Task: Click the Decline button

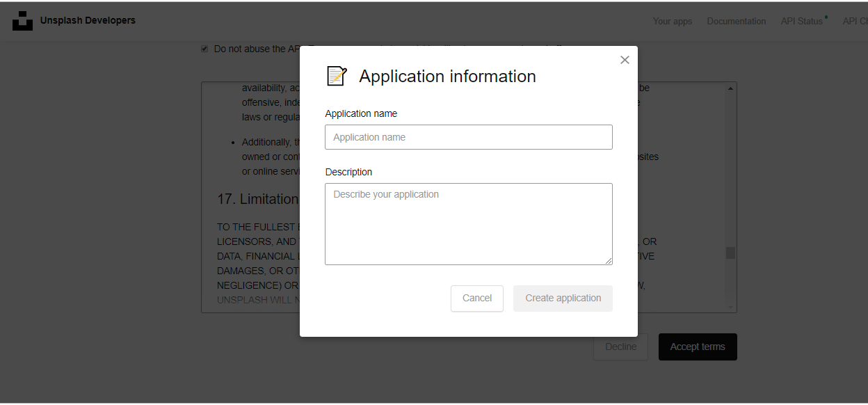Action: (x=621, y=347)
